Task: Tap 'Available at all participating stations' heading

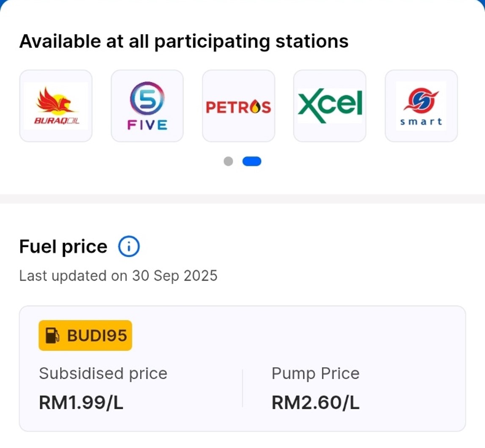Action: 184,41
